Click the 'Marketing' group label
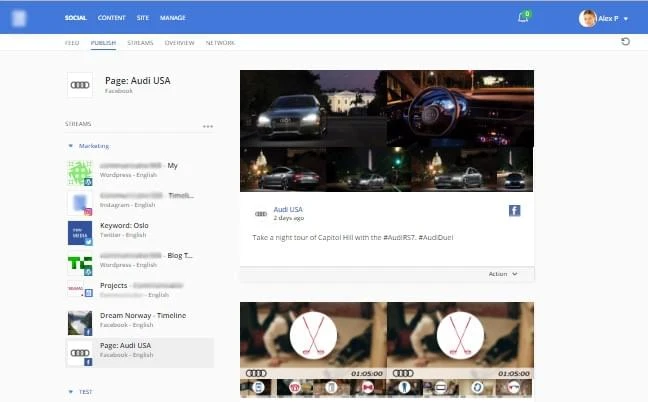Image resolution: width=648 pixels, height=402 pixels. pyautogui.click(x=94, y=146)
